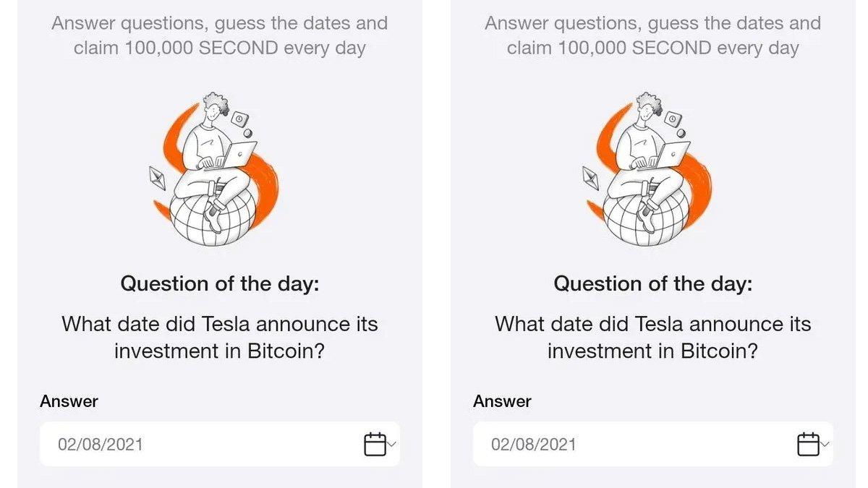Viewport: 868px width, 488px height.
Task: Click the Tesla Bitcoin question text in left panel
Action: tap(220, 338)
